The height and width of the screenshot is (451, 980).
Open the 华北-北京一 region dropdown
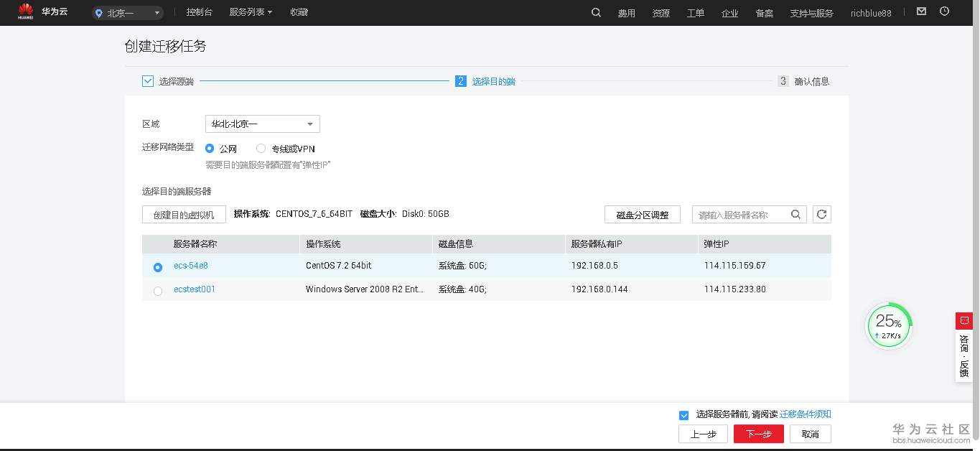tap(263, 124)
